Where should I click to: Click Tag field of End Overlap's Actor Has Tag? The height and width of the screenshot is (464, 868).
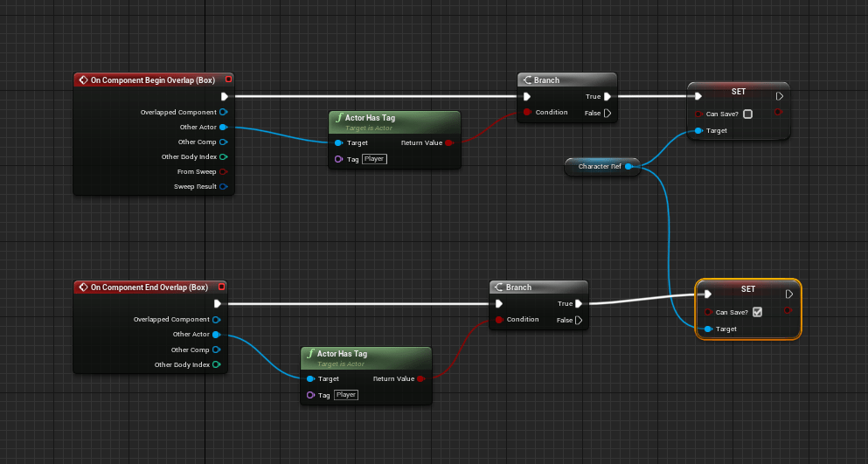coord(346,395)
